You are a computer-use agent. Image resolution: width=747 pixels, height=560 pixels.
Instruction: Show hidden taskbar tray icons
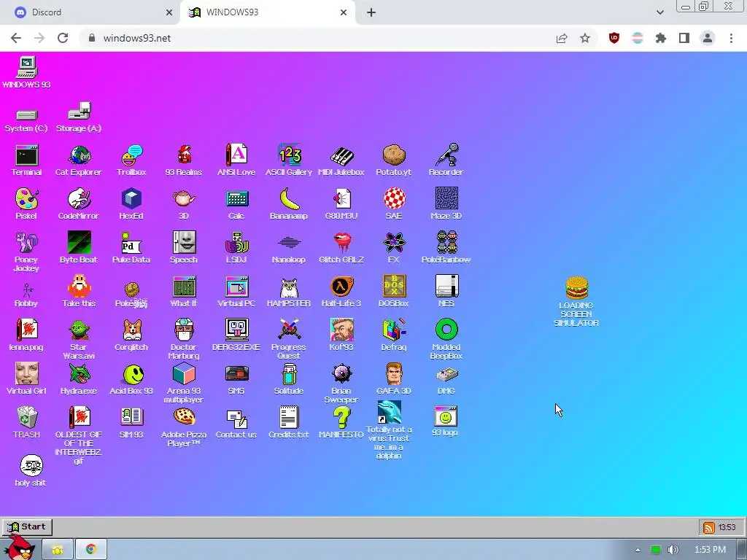(638, 550)
